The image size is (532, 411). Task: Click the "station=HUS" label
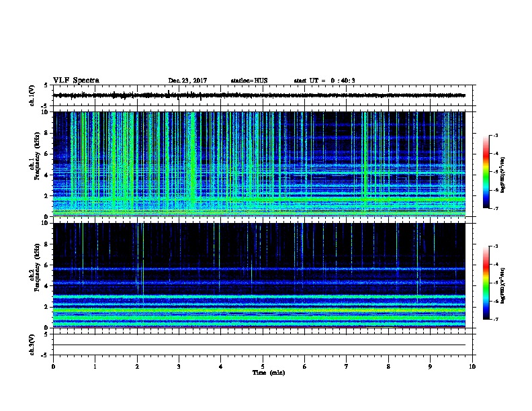click(249, 81)
